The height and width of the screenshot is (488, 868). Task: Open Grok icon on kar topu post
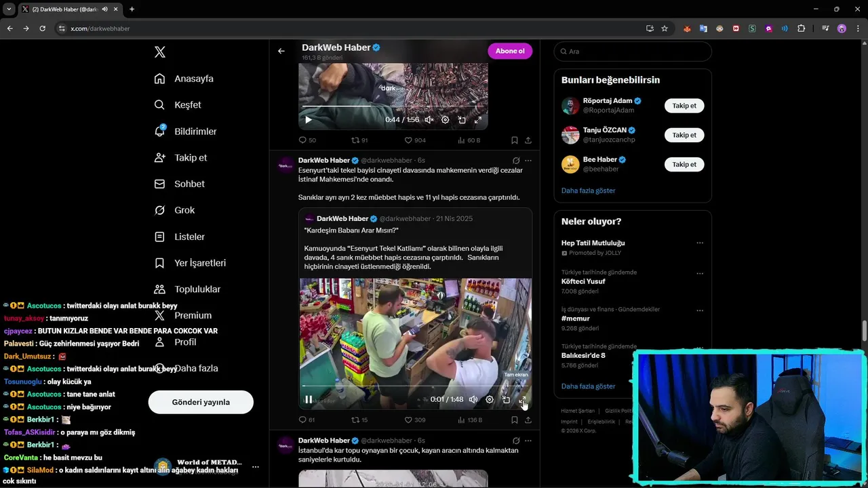tap(516, 441)
